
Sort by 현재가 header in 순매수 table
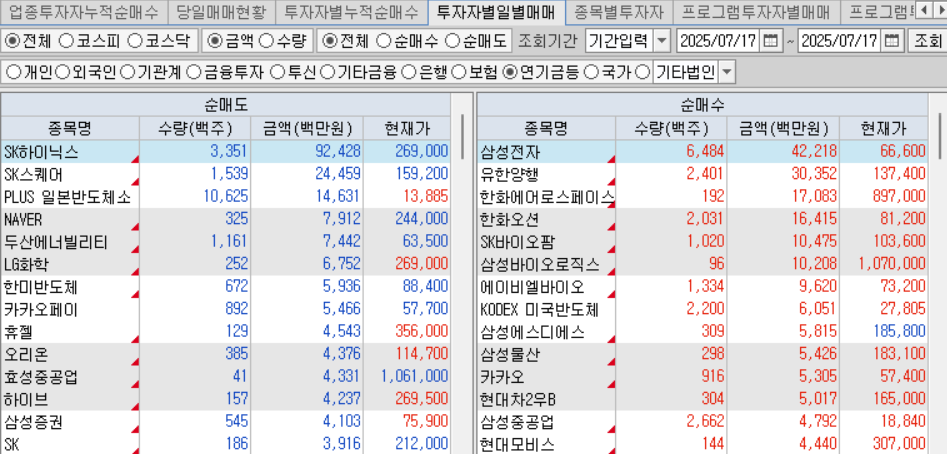(883, 128)
